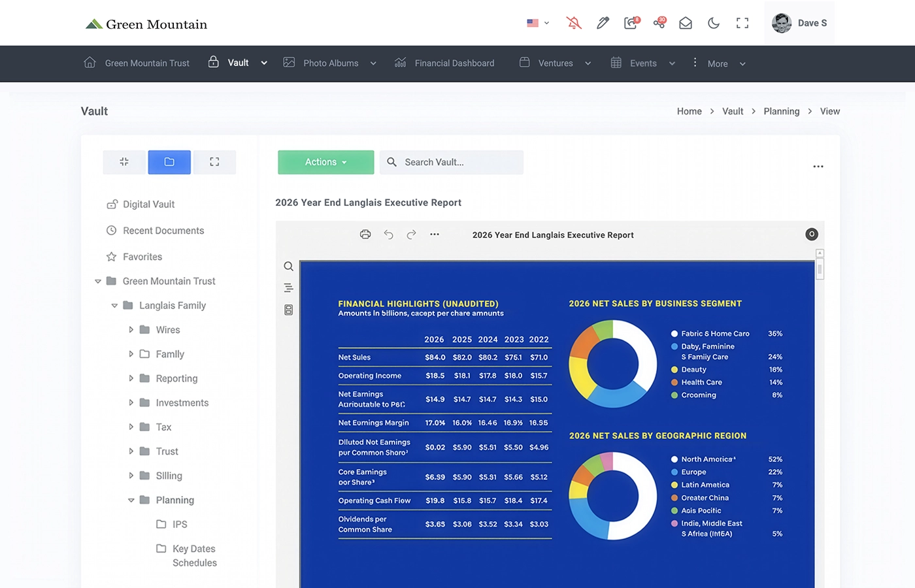Select the blue folder view button
915x588 pixels.
[x=169, y=162]
